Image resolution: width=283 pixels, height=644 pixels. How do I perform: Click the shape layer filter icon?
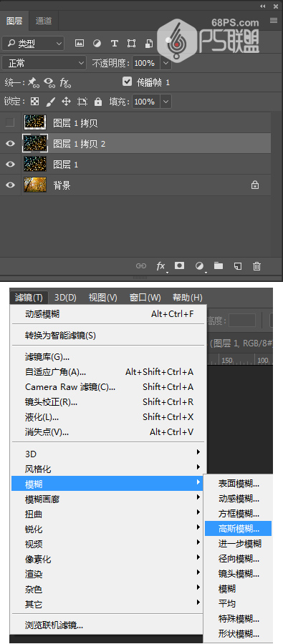(131, 43)
